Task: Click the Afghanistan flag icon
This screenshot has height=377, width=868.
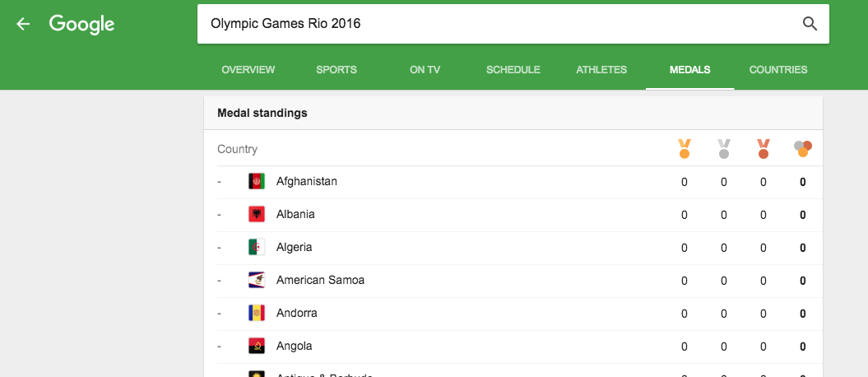Action: click(x=257, y=181)
